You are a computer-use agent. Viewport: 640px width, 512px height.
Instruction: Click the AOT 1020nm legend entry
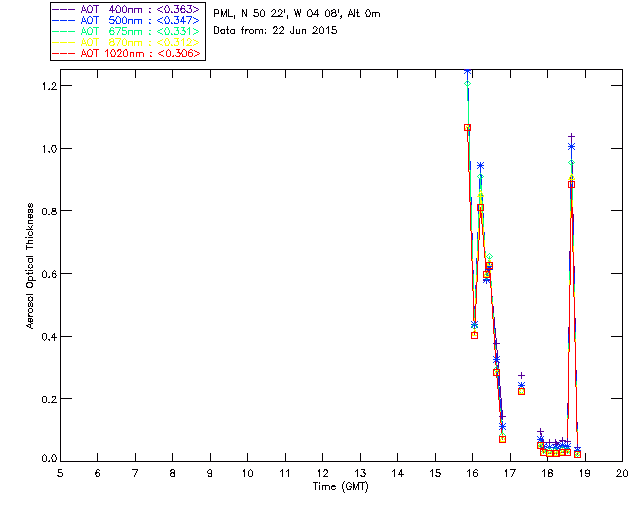(x=126, y=53)
